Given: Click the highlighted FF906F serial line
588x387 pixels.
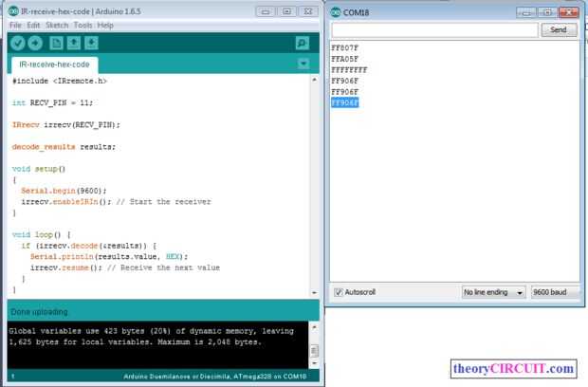Looking at the screenshot, I should pos(344,102).
